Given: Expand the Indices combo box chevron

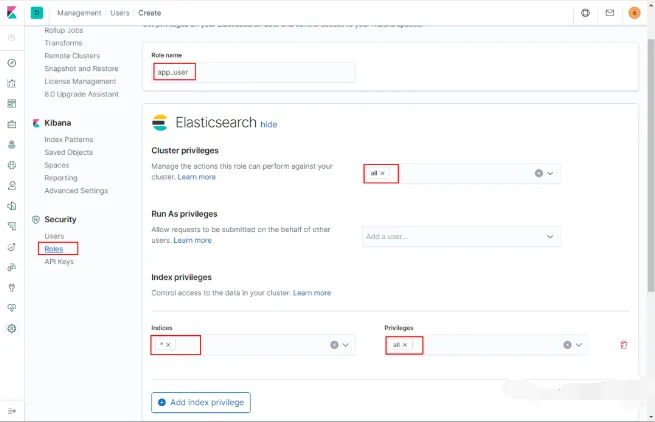Looking at the screenshot, I should tap(346, 345).
